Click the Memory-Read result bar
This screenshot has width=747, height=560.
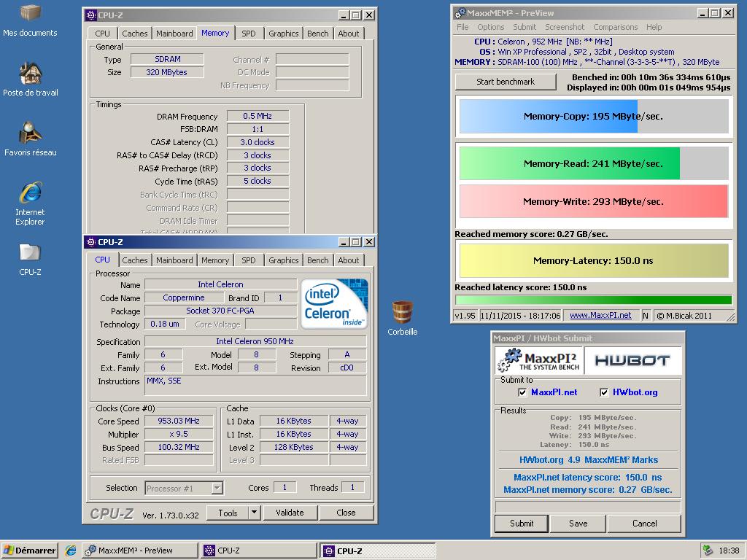[x=594, y=163]
